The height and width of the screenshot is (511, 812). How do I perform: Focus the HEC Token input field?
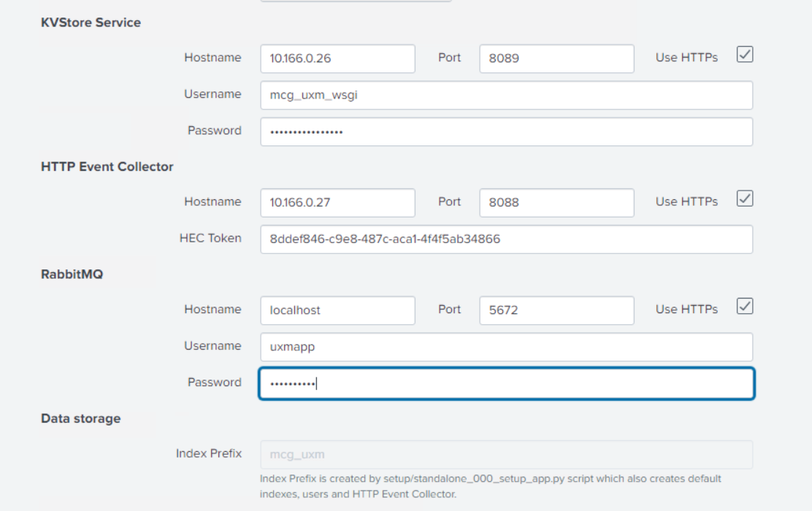click(506, 239)
